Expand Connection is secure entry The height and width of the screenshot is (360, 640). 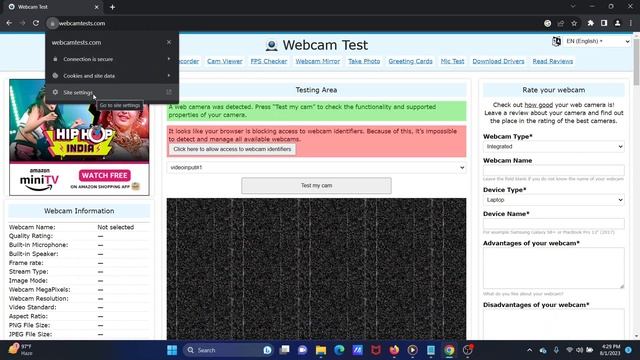(x=112, y=59)
